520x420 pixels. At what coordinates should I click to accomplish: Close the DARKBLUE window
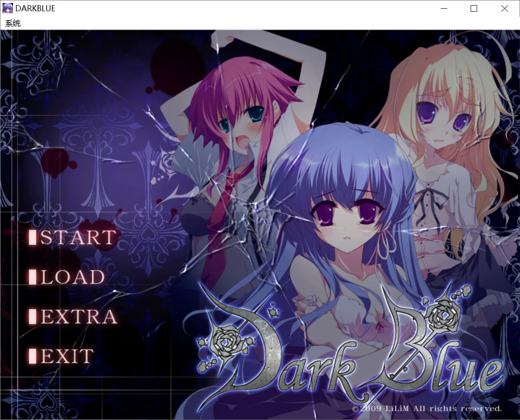click(504, 8)
